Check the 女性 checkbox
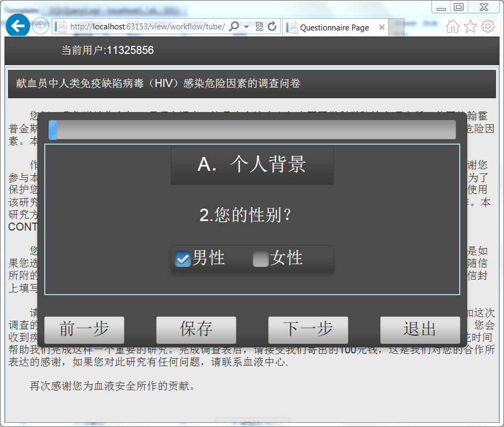The width and height of the screenshot is (504, 427). pos(261,259)
